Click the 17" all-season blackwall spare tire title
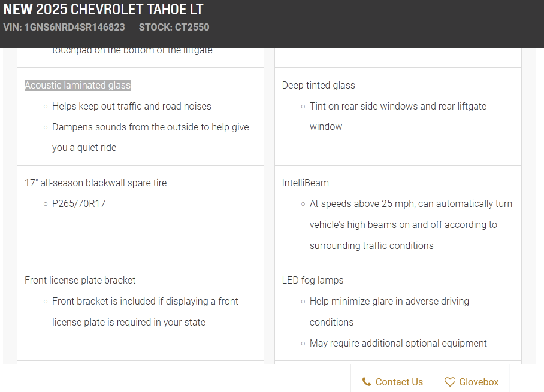Viewport: 544px width, 392px height. pyautogui.click(x=95, y=183)
